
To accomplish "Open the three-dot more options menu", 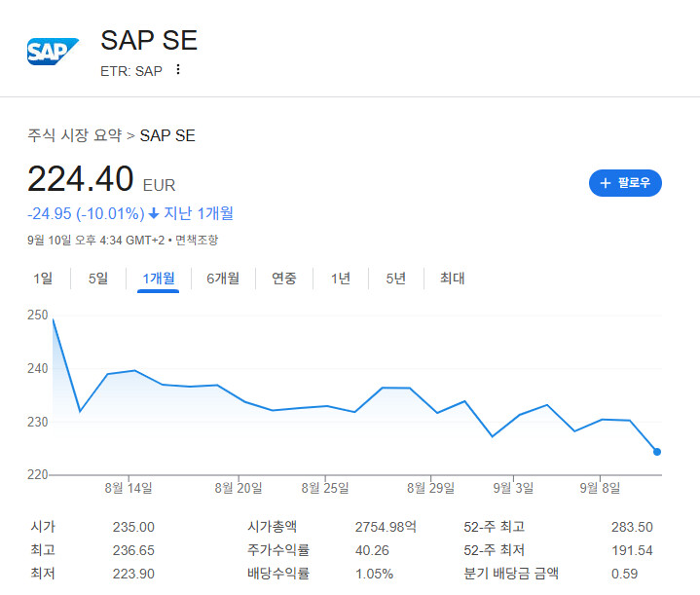I will click(178, 70).
